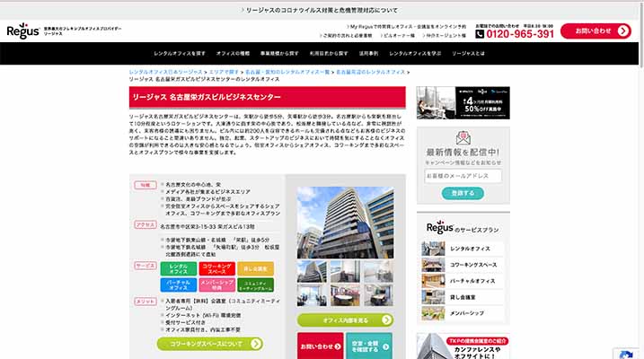Click the green レンタルオフィス service tag
The height and width of the screenshot is (359, 644).
click(178, 268)
